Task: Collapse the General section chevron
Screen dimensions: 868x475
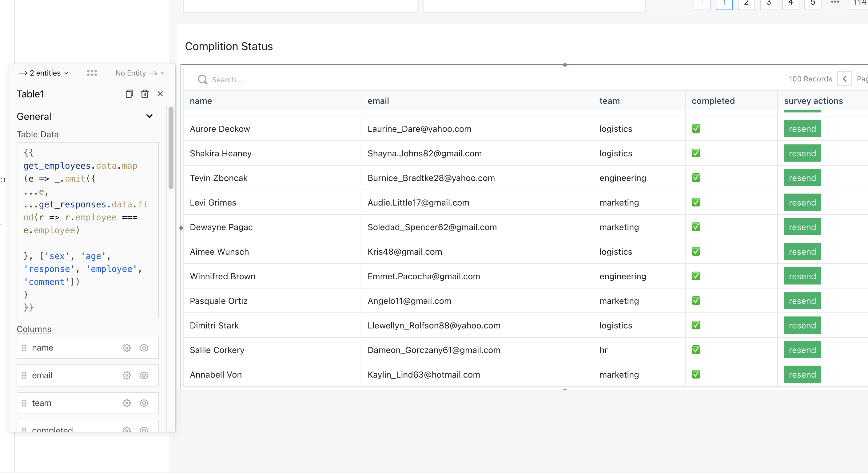Action: click(x=149, y=116)
